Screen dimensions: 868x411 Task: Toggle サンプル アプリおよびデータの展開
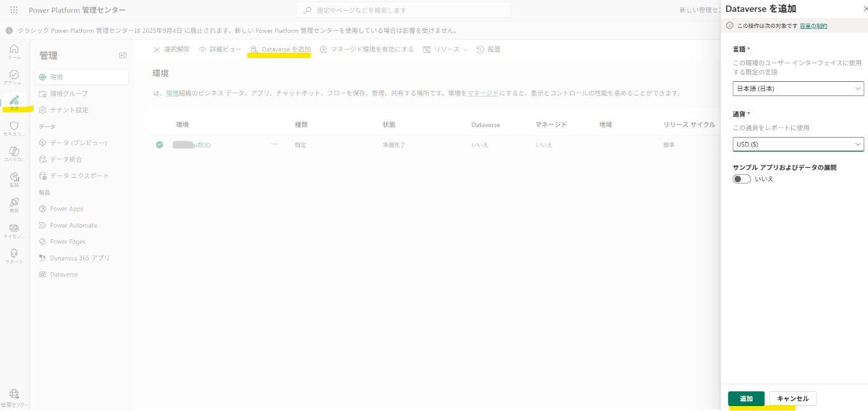click(742, 179)
